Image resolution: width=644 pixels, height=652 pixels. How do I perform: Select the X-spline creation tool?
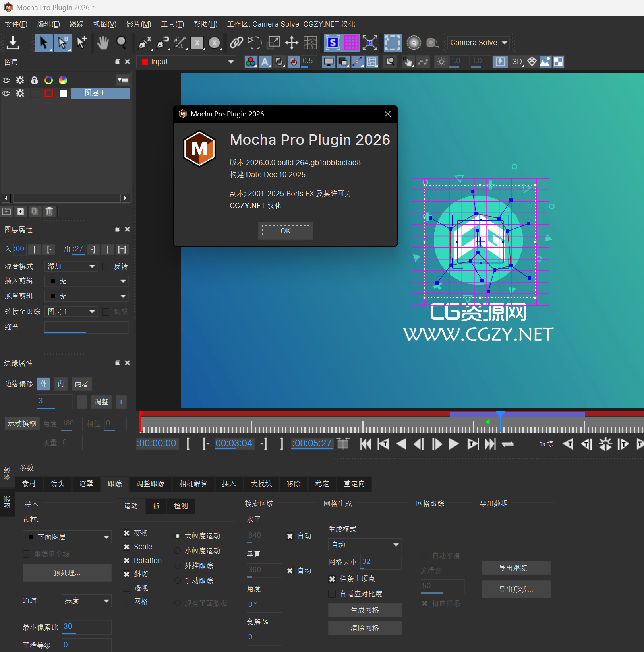[x=144, y=43]
